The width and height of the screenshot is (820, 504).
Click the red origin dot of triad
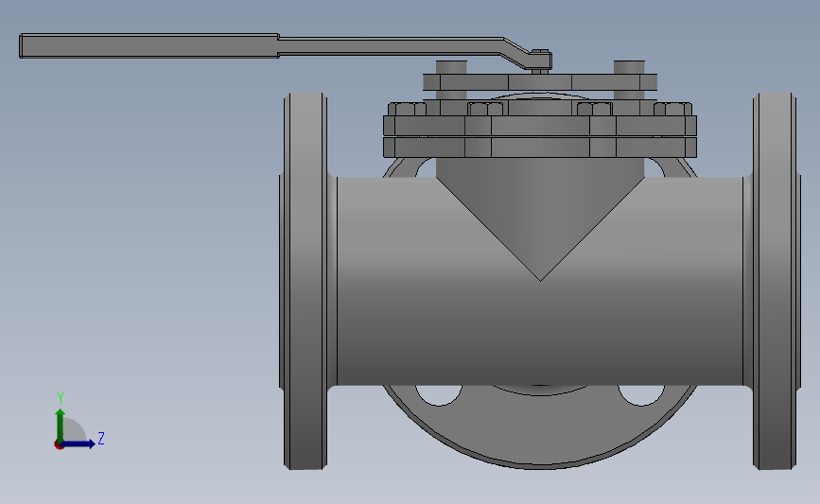tap(59, 445)
